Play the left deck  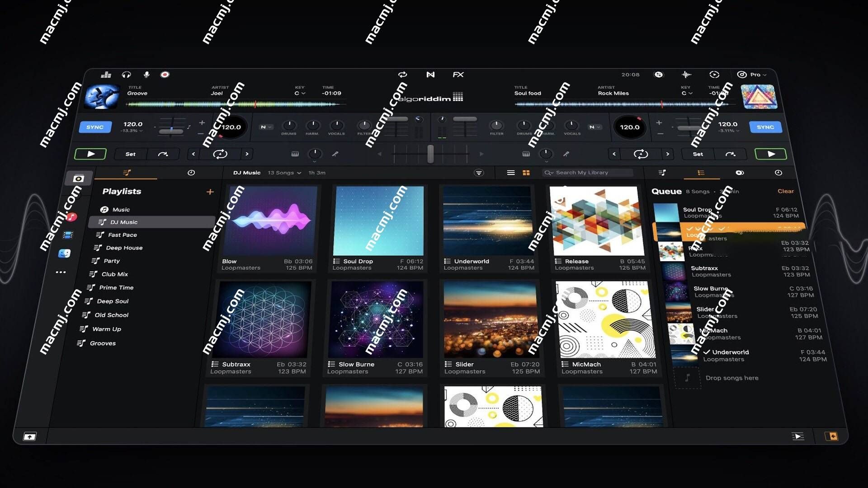click(x=90, y=154)
